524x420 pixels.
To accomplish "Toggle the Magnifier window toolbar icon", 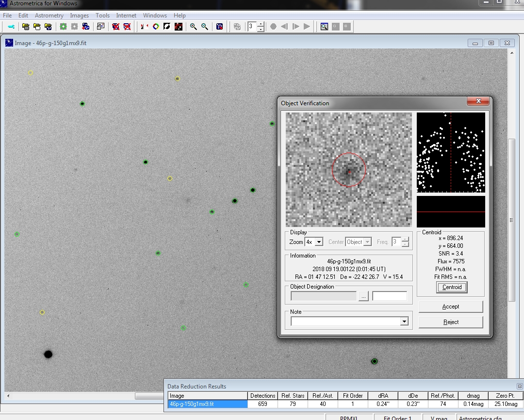I will pos(324,27).
